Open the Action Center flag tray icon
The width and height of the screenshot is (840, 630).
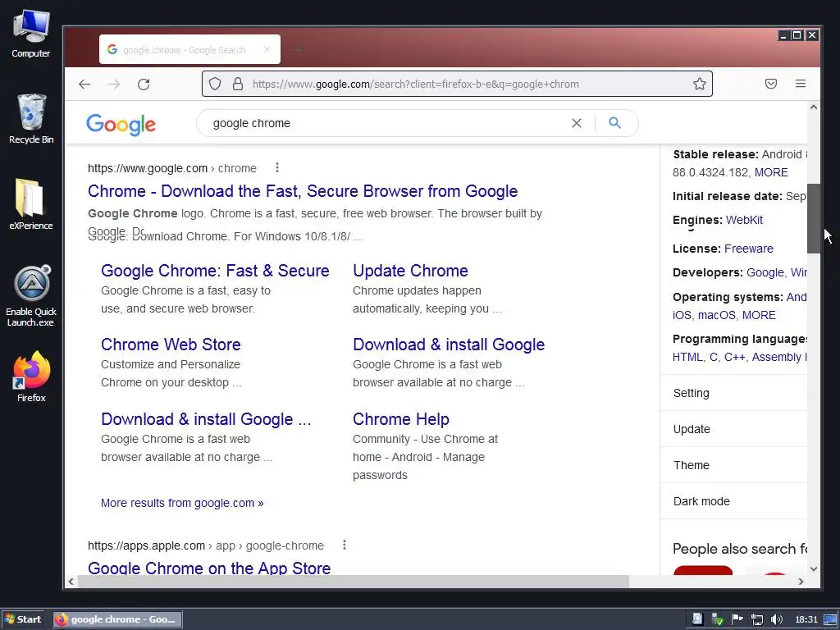click(737, 619)
